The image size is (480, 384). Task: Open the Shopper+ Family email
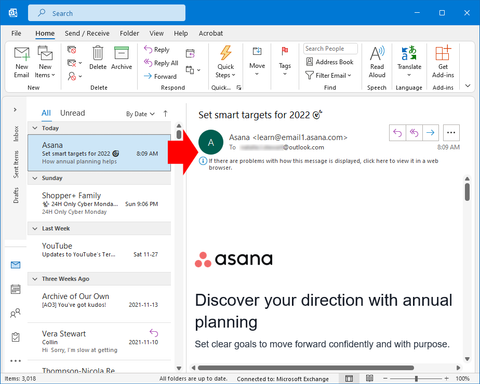click(x=99, y=203)
